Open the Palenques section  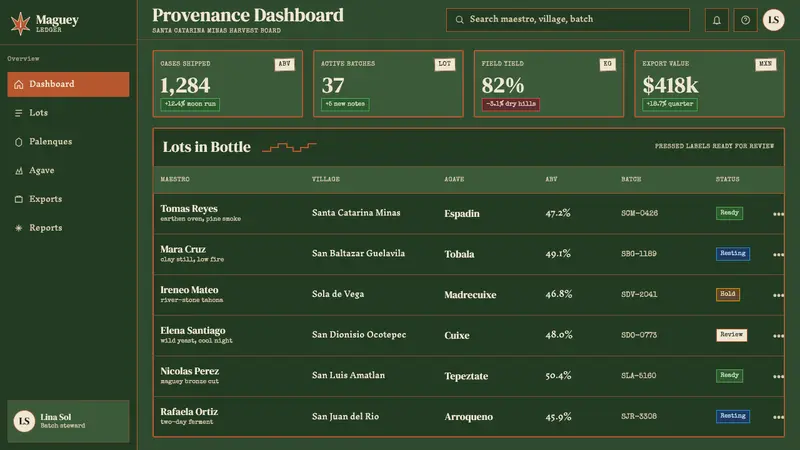pyautogui.click(x=68, y=142)
